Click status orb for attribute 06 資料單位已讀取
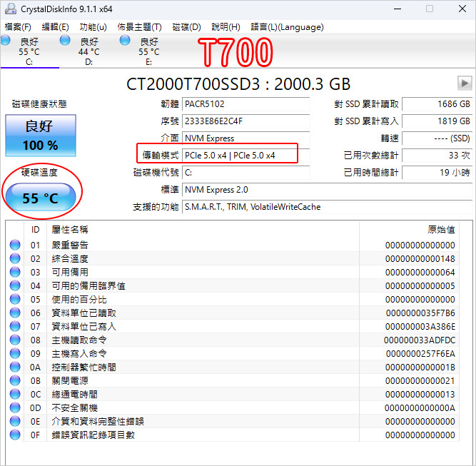The width and height of the screenshot is (476, 466). pos(15,313)
